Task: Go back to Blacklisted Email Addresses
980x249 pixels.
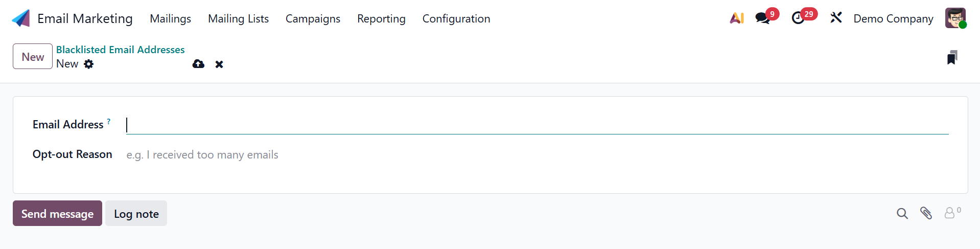Action: 120,50
